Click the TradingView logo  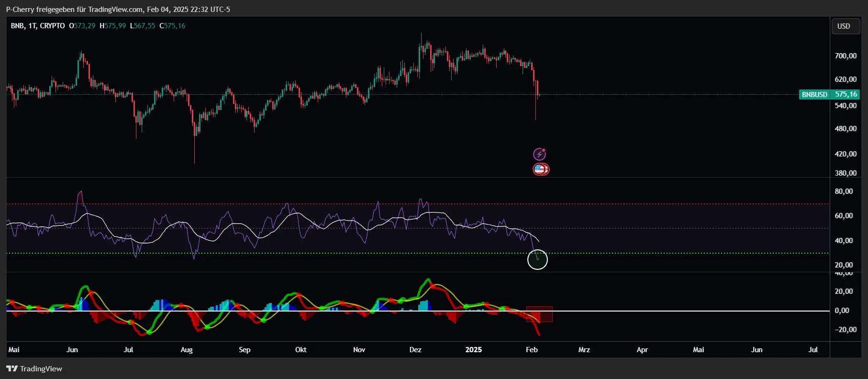[x=34, y=368]
